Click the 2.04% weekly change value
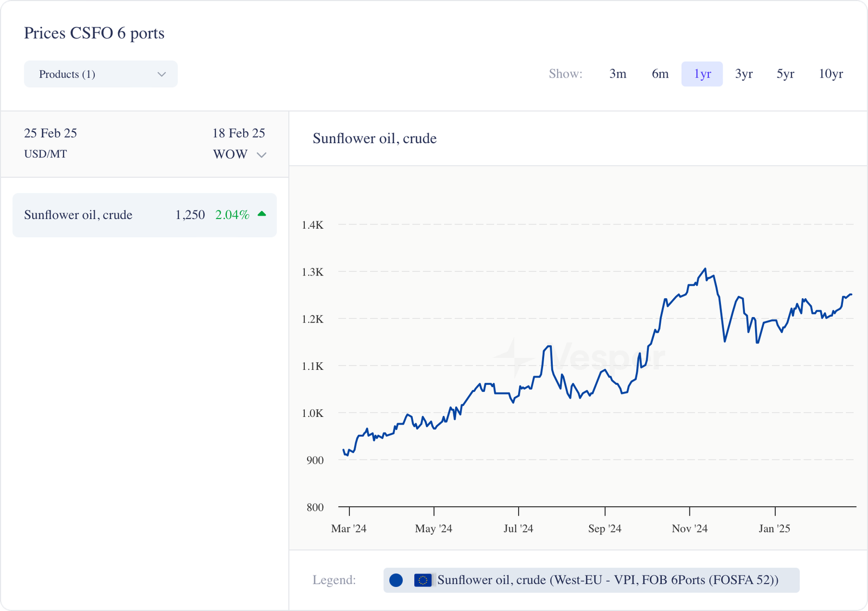Viewport: 868px width, 611px height. click(x=232, y=215)
